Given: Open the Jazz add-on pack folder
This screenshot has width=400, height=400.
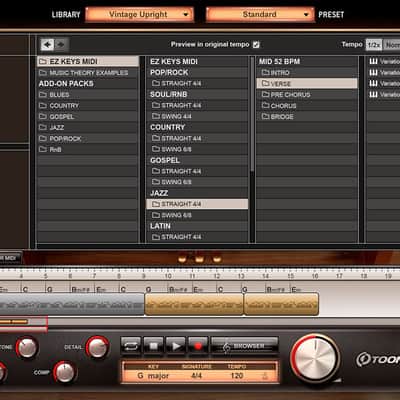Looking at the screenshot, I should (88, 128).
